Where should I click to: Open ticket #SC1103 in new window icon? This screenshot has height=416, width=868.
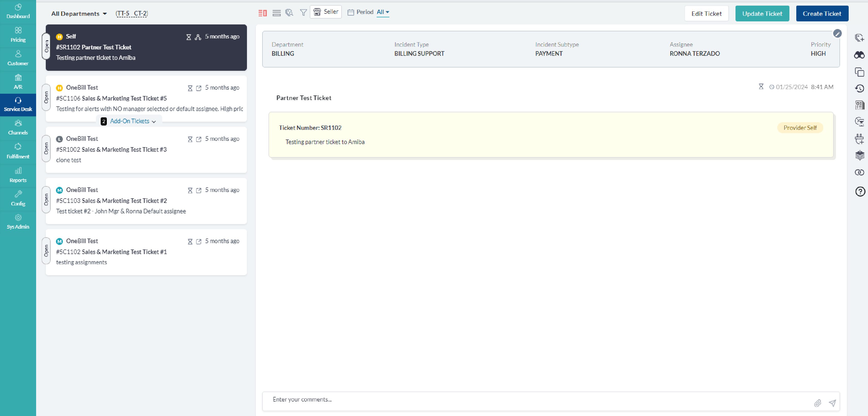199,191
